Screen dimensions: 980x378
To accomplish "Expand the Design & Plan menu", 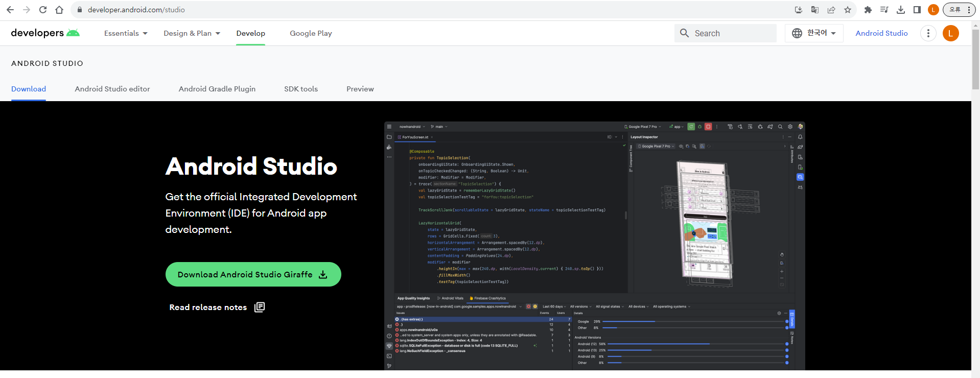I will pyautogui.click(x=192, y=33).
